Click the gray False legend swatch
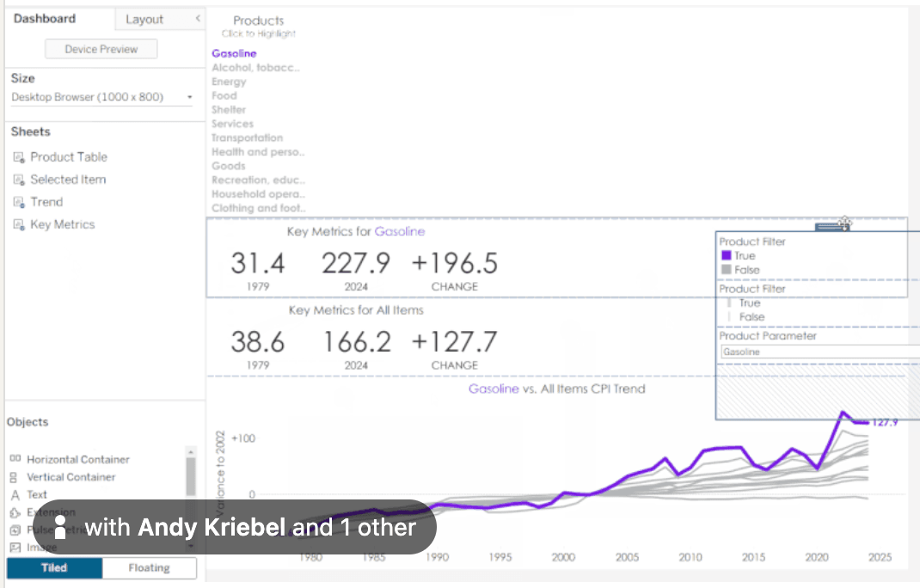Viewport: 920px width, 588px height. coord(726,270)
